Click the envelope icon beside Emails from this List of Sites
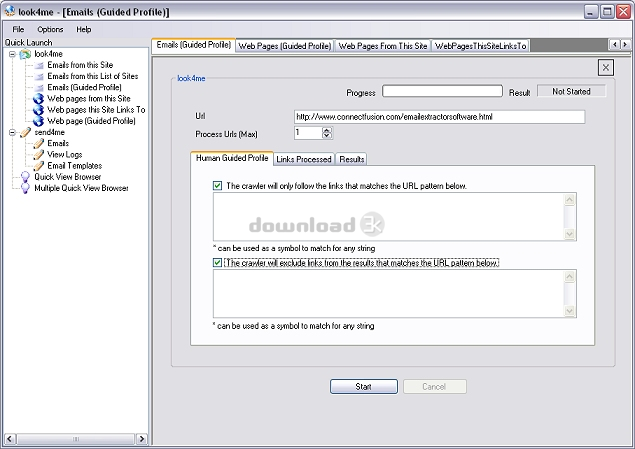 pyautogui.click(x=39, y=77)
